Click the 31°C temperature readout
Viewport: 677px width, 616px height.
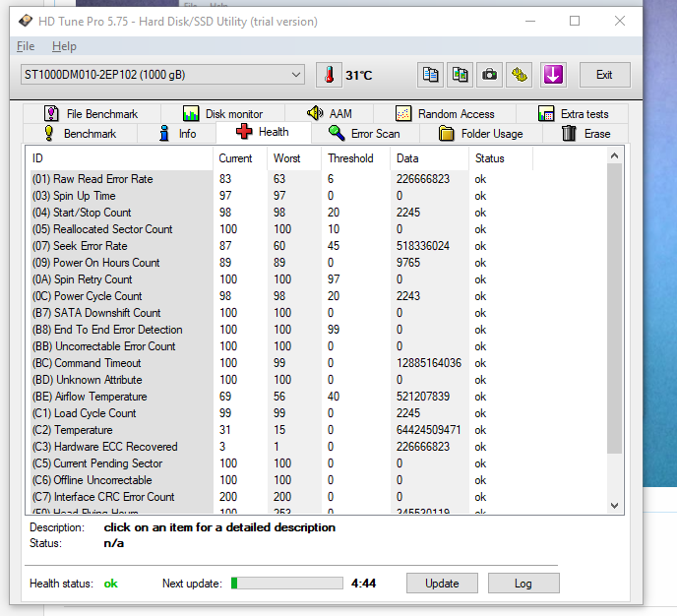coord(359,76)
